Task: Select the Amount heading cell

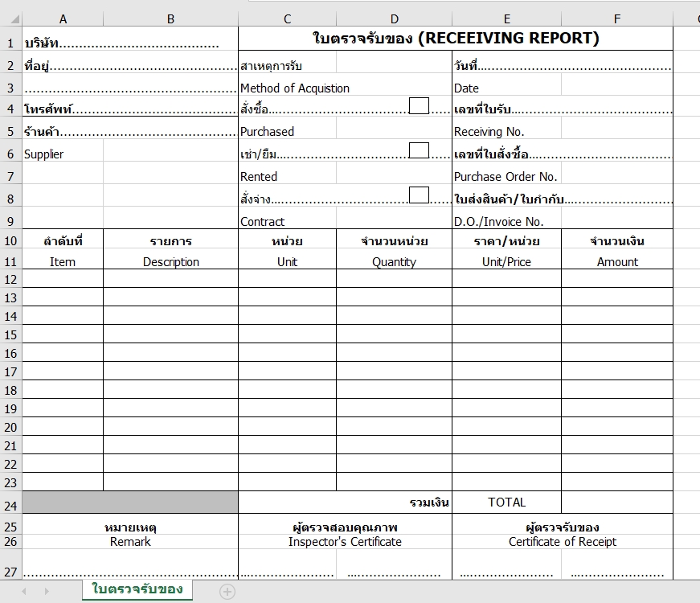Action: pyautogui.click(x=617, y=260)
